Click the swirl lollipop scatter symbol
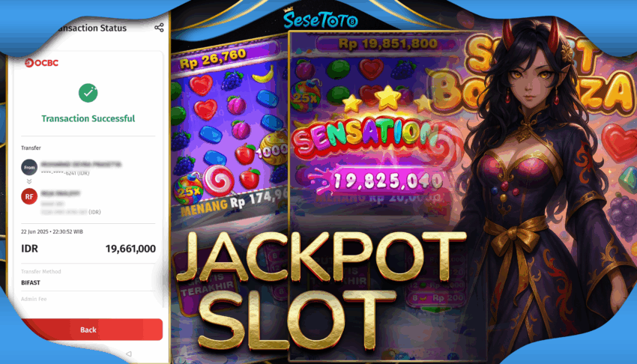 point(219,180)
